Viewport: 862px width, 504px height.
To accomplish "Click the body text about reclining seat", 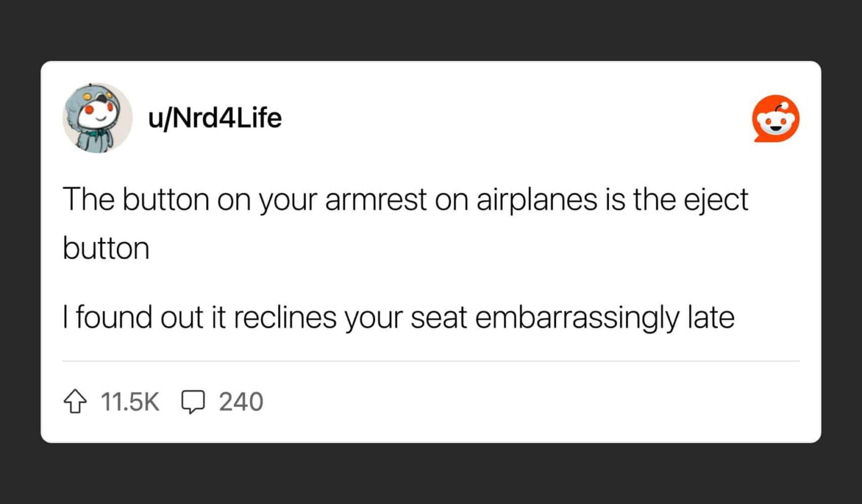I will (x=398, y=318).
